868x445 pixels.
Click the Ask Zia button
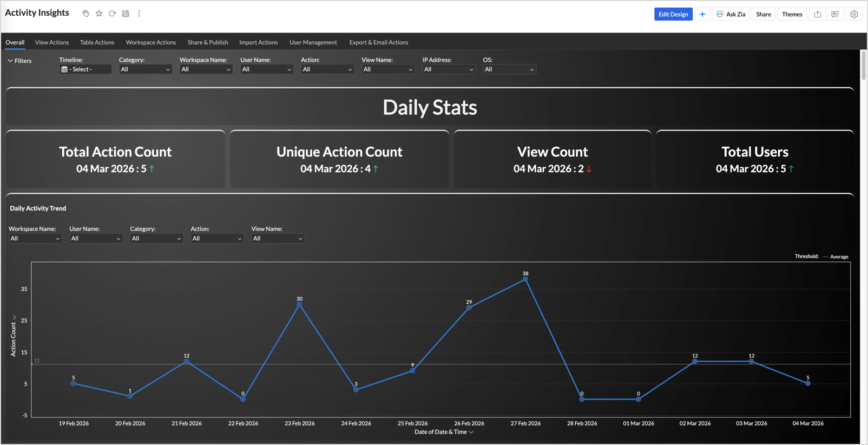click(x=731, y=14)
